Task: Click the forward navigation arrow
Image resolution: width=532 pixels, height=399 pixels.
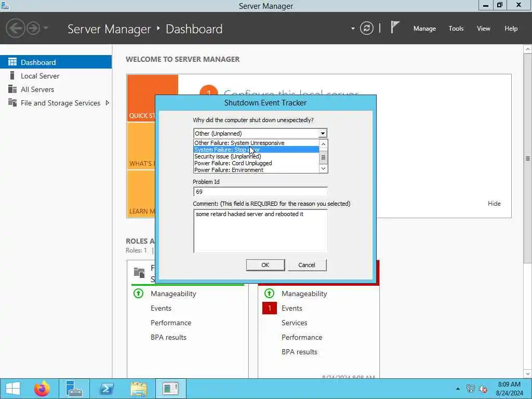Action: pyautogui.click(x=33, y=28)
